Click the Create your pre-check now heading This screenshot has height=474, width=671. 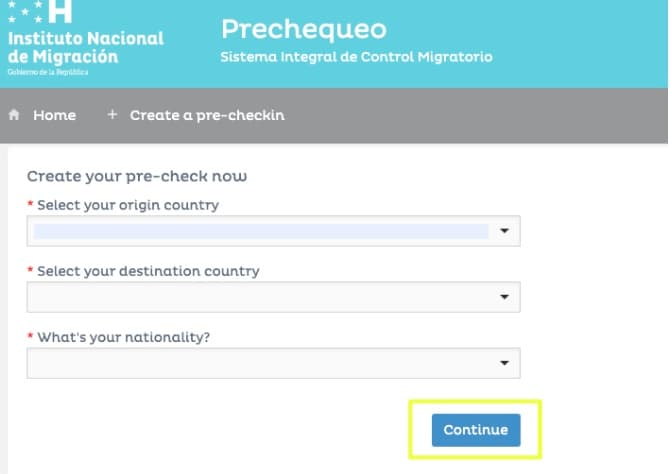(137, 176)
